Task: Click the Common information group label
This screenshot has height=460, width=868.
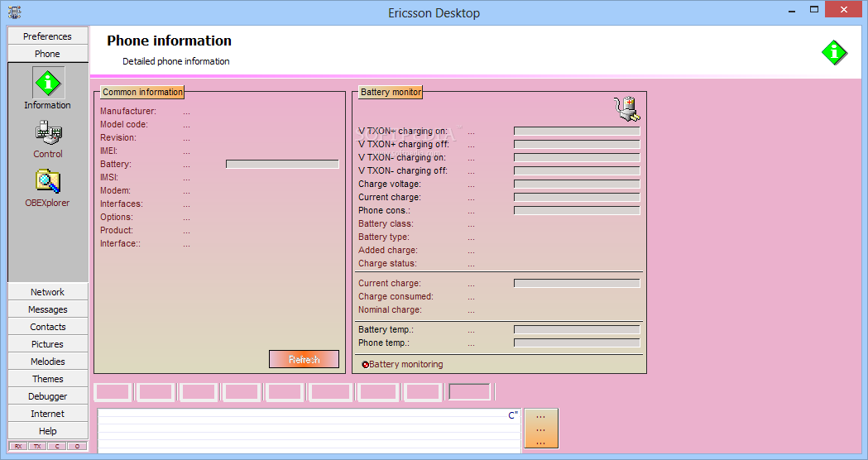Action: 142,92
